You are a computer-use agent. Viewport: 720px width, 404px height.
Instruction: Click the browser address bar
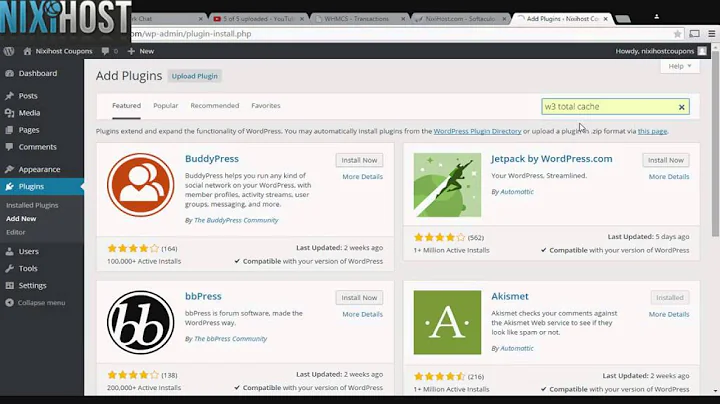click(x=399, y=34)
